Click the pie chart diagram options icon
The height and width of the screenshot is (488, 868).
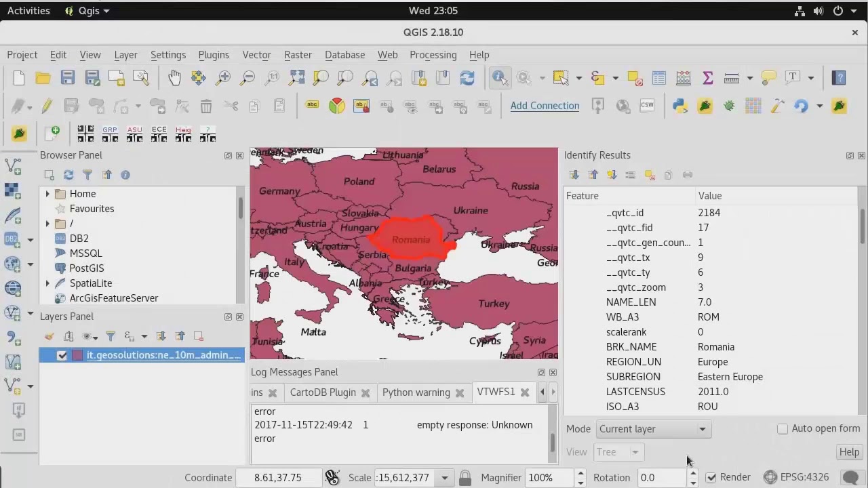tap(337, 106)
